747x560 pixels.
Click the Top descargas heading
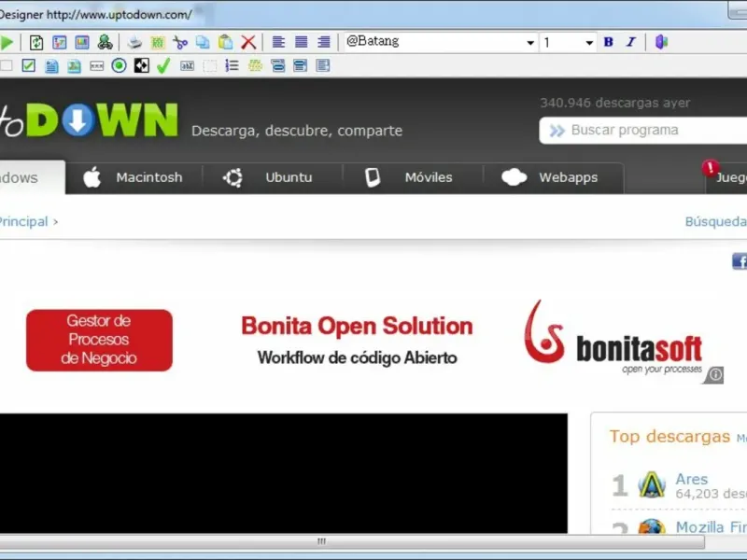pos(669,436)
